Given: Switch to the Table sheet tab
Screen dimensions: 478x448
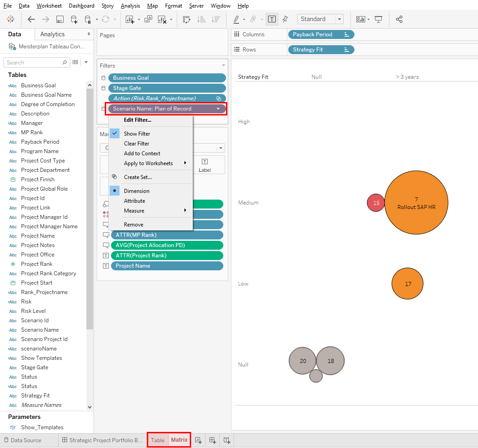Looking at the screenshot, I should (x=158, y=440).
